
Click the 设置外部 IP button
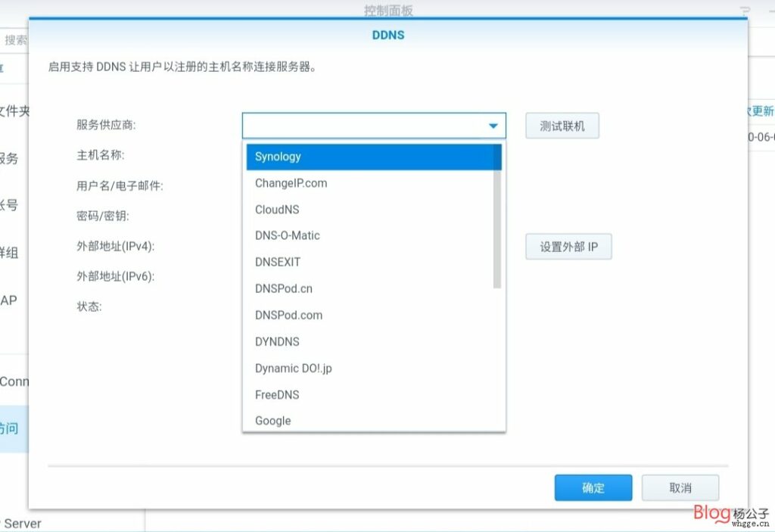(568, 247)
